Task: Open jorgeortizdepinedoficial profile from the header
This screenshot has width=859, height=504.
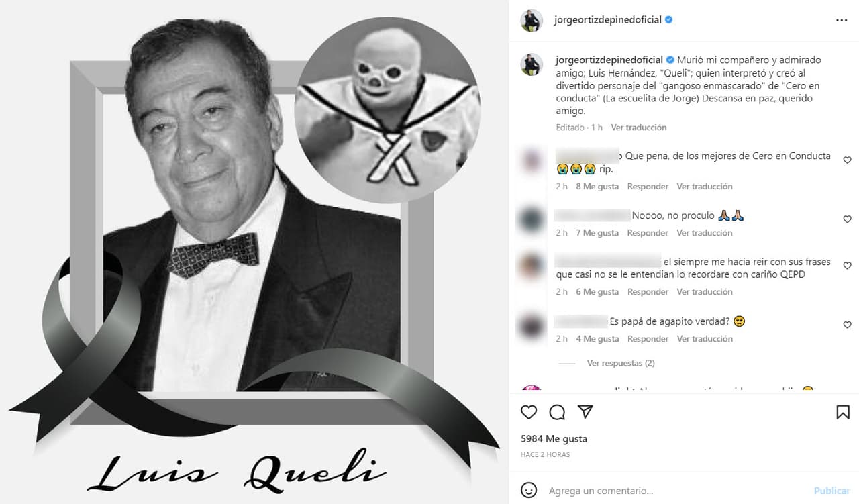Action: 608,20
